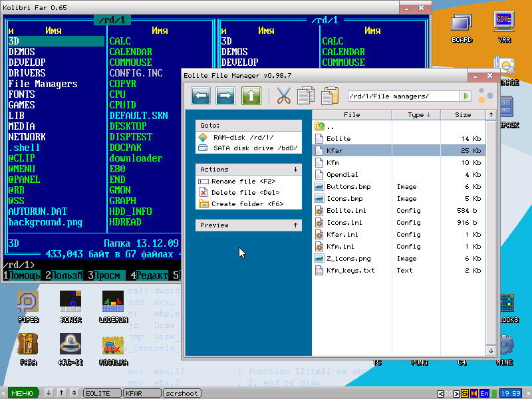Open the VRR desktop icon
The image size is (532, 399).
tap(504, 27)
